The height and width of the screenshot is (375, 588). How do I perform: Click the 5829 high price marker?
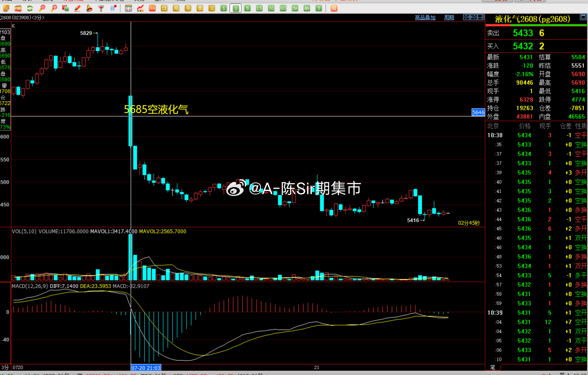tap(86, 33)
